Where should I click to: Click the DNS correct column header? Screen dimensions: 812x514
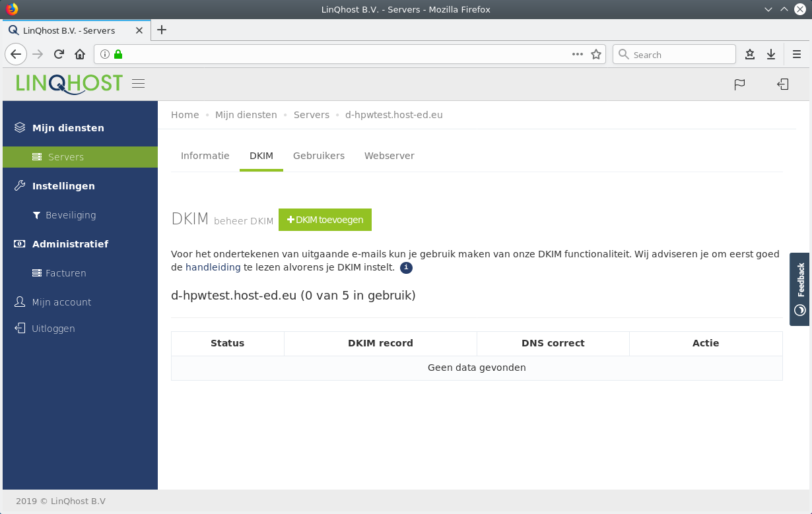coord(553,343)
